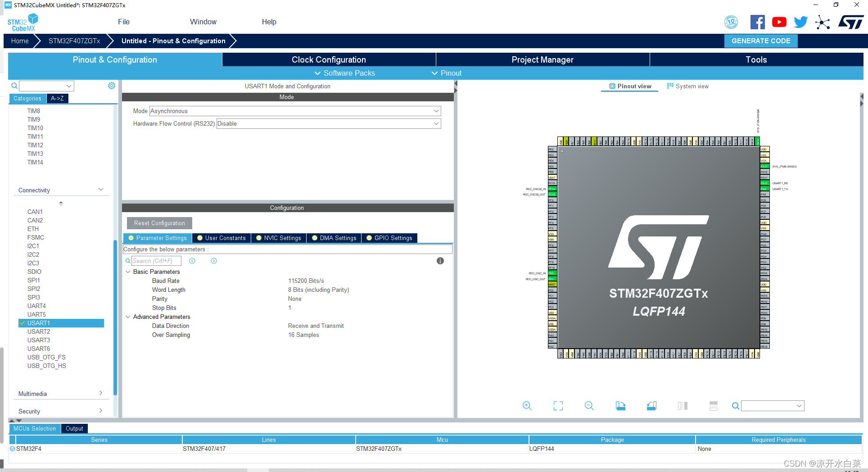Click the Reset Configuration button
868x472 pixels.
pos(159,223)
